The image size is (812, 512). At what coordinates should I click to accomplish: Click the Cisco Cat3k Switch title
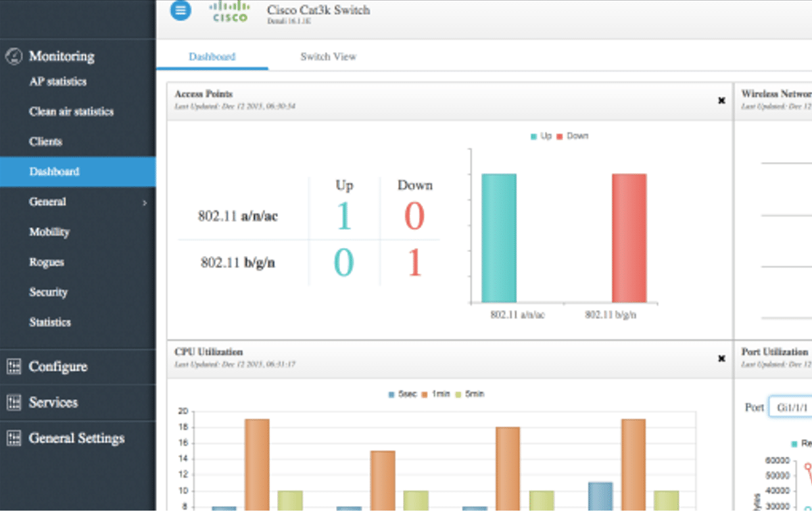318,10
